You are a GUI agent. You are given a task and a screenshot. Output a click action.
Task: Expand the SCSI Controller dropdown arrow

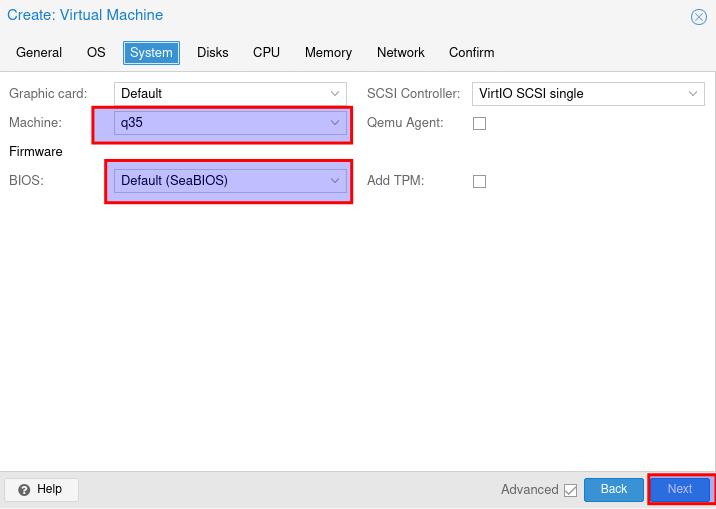tap(693, 94)
